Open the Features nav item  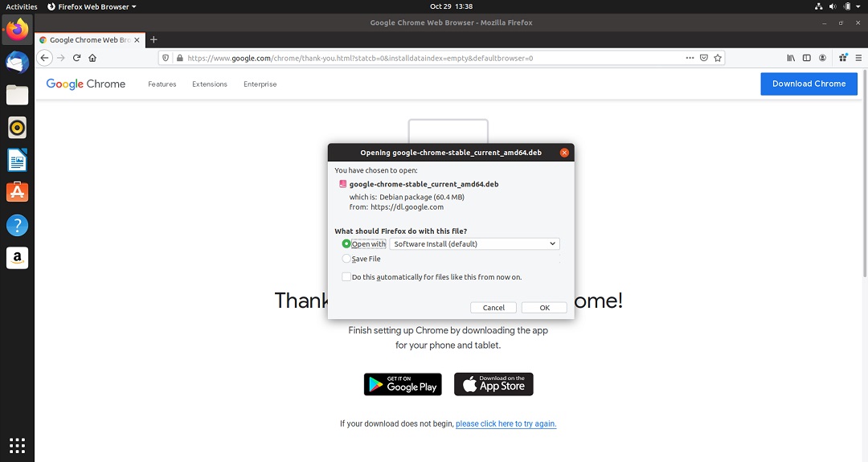(x=162, y=84)
